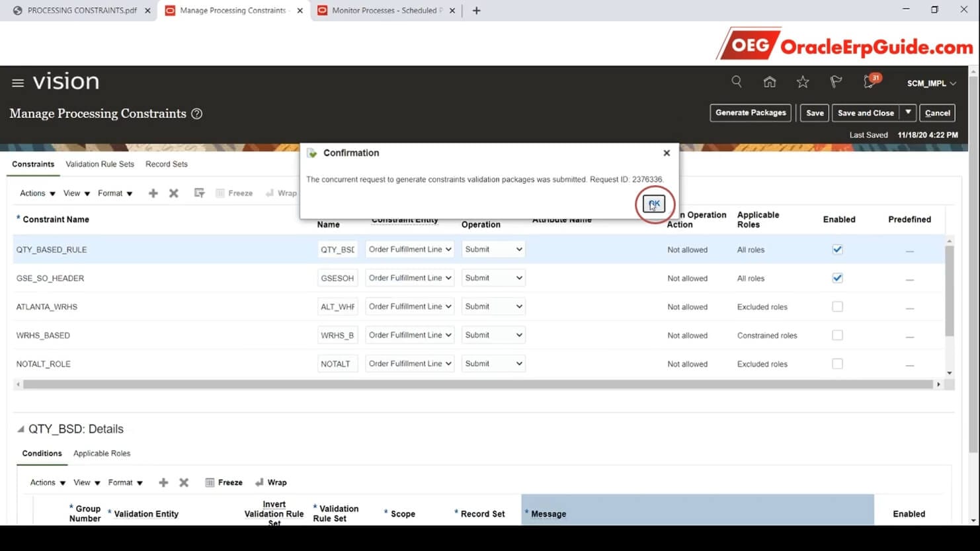Toggle Enabled checkbox for QTY_BASED_RULE
Image resolution: width=980 pixels, height=551 pixels.
837,249
